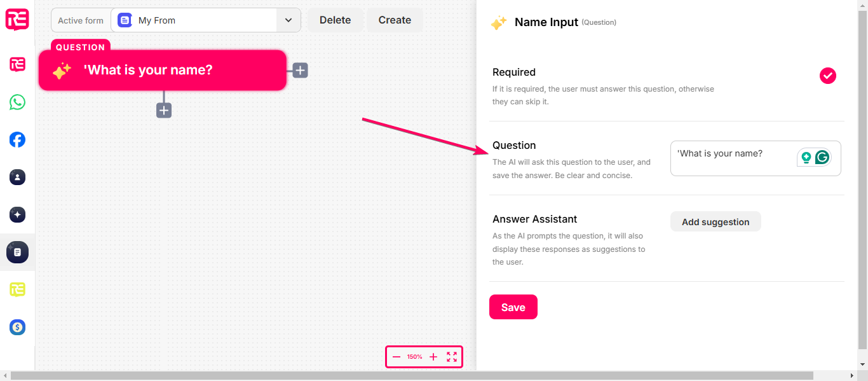
Task: Click the dollar billing icon in sidebar
Action: tap(17, 328)
